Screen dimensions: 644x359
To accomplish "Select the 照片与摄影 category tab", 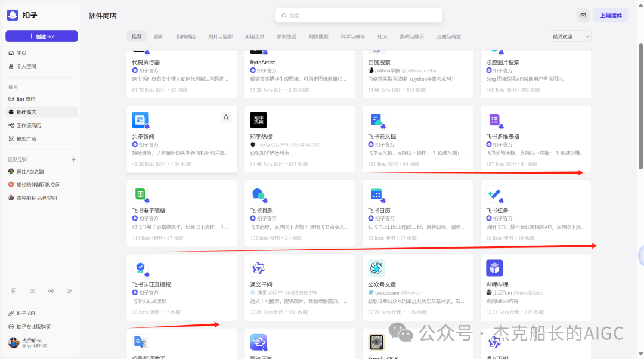I will pos(220,36).
